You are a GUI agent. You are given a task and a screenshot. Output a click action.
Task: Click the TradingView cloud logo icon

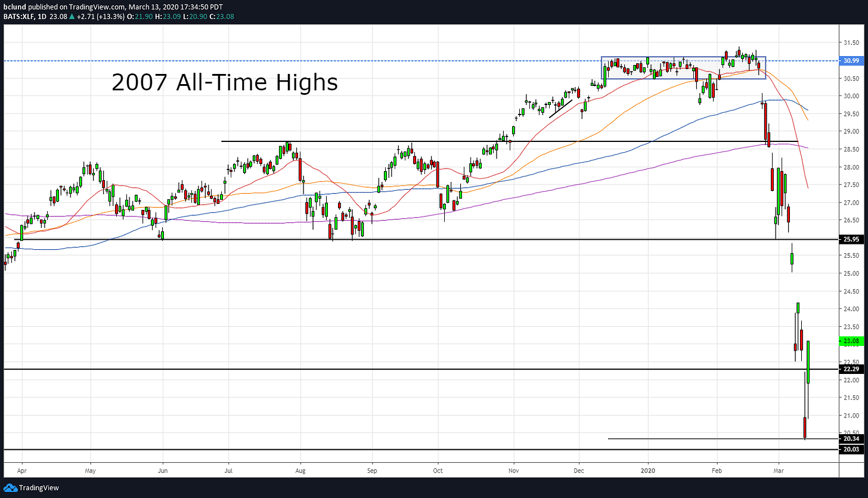[10, 488]
